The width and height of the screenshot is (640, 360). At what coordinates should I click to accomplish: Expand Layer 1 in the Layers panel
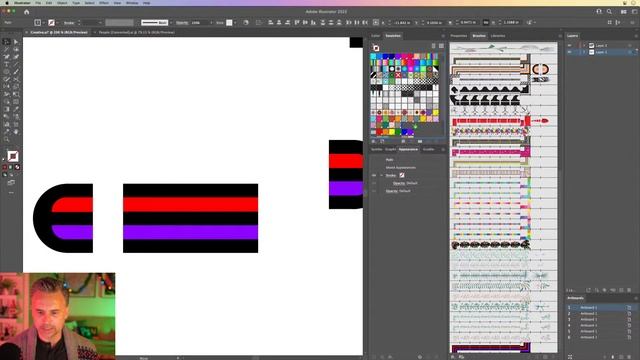[584, 52]
